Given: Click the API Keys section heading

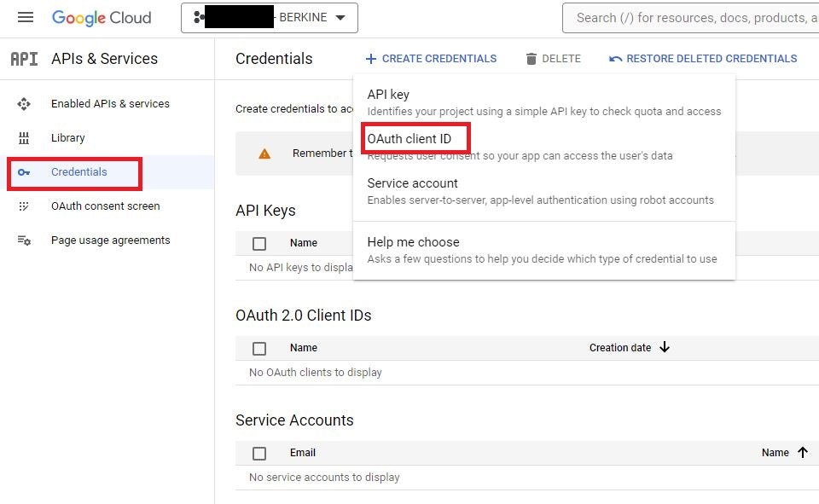Looking at the screenshot, I should click(x=265, y=211).
